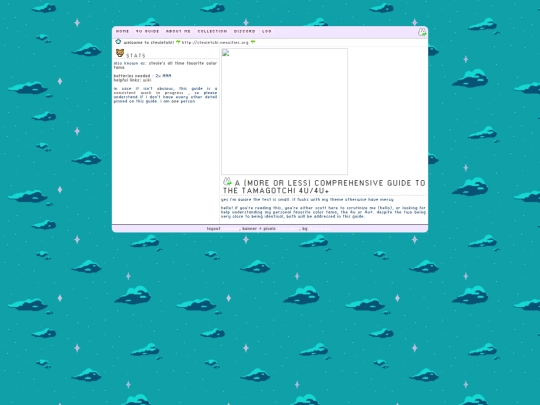Click the broken image placeholder
The image size is (540, 405).
[284, 112]
